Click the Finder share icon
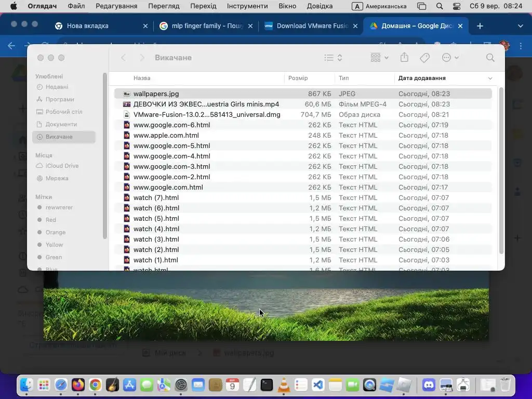This screenshot has height=399, width=532. tap(404, 57)
